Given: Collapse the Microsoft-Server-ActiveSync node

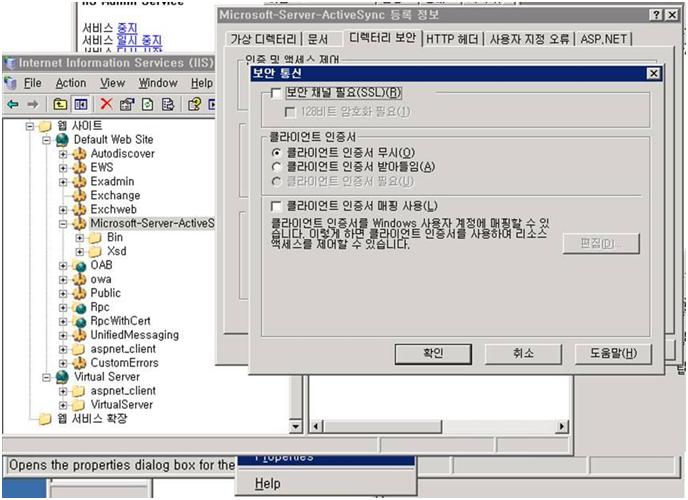Looking at the screenshot, I should point(63,224).
